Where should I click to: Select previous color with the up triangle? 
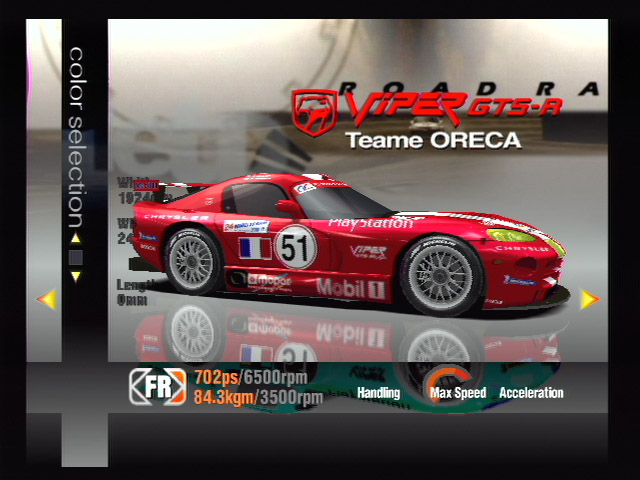(76, 238)
